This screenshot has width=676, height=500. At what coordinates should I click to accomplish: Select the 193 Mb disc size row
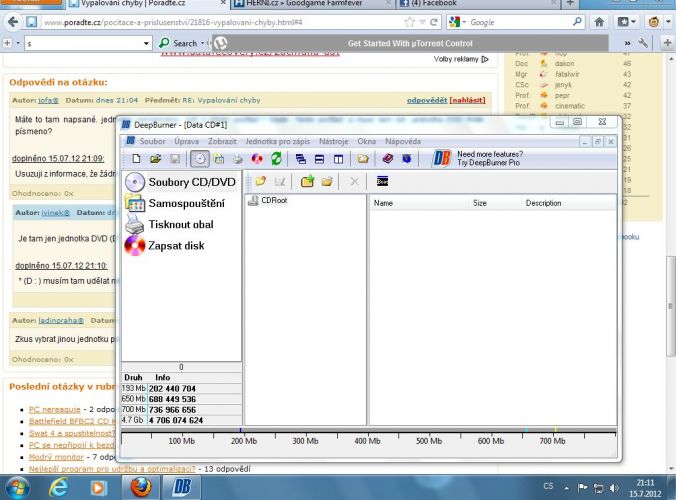pos(181,388)
